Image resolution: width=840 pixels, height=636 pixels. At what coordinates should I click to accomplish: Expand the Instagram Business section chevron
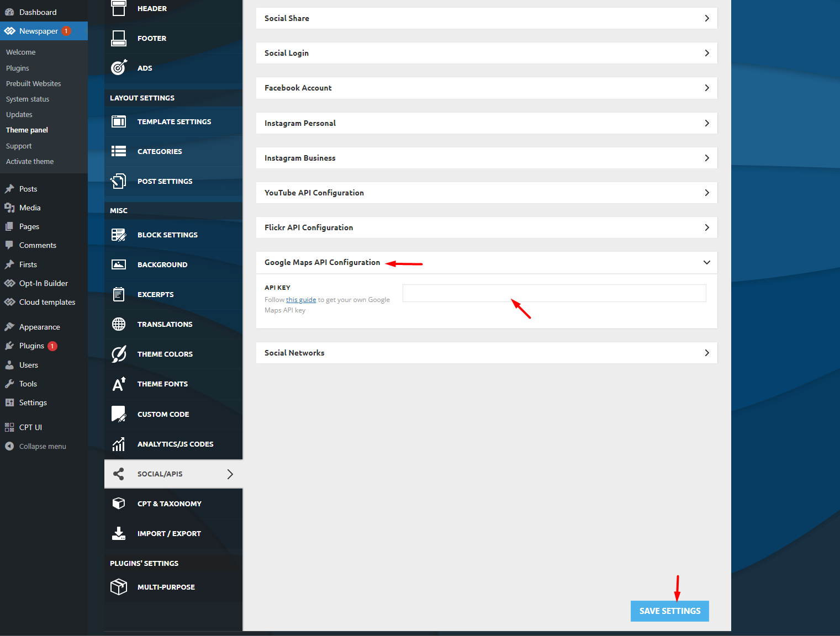(707, 158)
